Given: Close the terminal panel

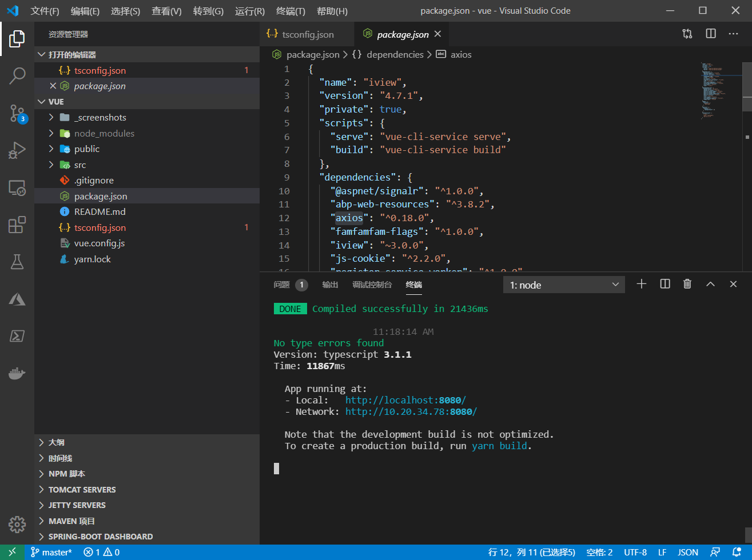Looking at the screenshot, I should coord(733,284).
